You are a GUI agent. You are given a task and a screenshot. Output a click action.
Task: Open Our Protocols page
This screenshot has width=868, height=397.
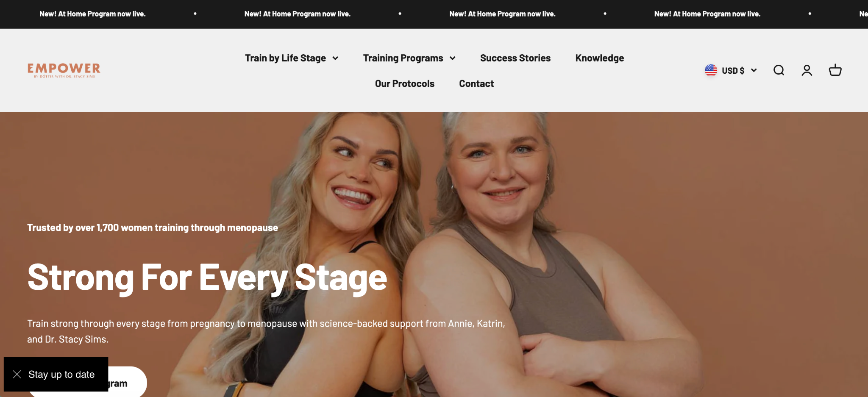(405, 83)
